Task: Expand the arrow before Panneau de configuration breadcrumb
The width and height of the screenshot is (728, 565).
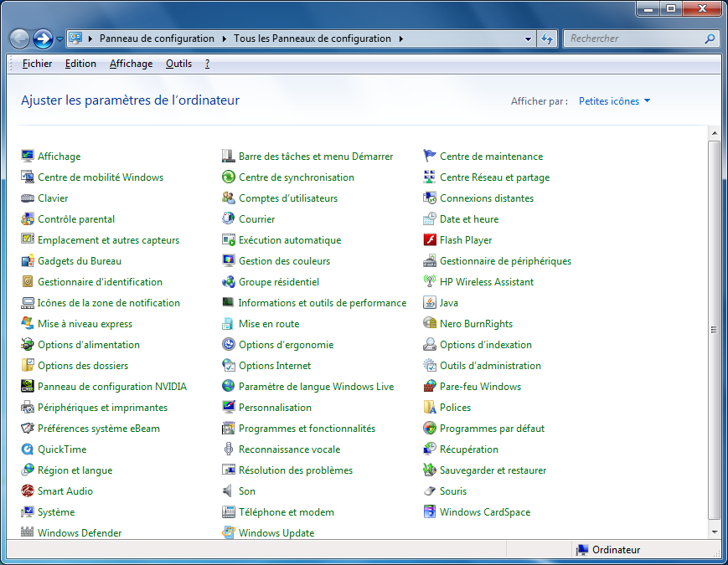Action: tap(90, 39)
